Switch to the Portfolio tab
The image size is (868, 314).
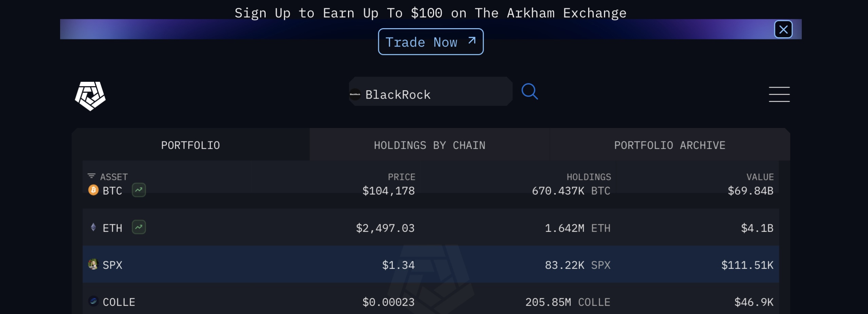point(191,145)
